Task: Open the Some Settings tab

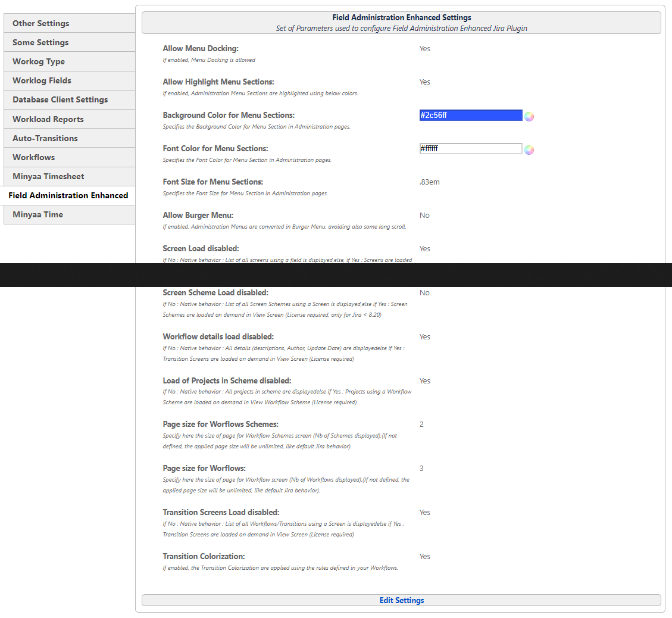Action: tap(70, 42)
